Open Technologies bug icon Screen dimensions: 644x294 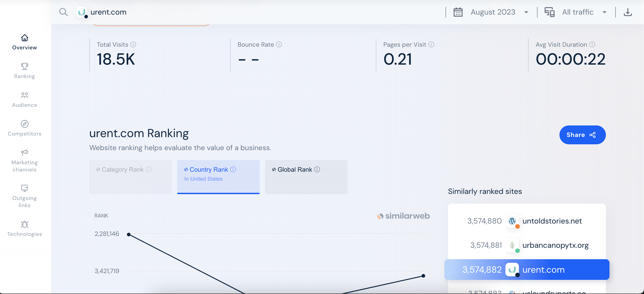tap(24, 224)
